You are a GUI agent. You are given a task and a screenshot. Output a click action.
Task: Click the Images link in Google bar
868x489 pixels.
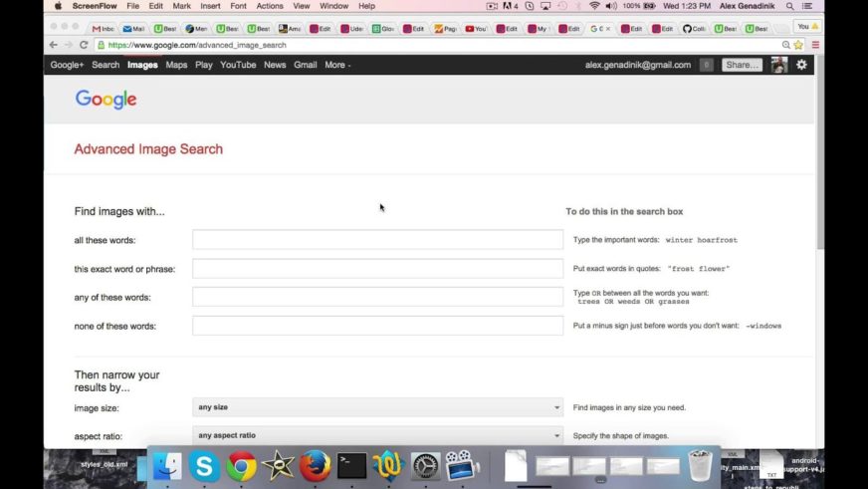(142, 65)
